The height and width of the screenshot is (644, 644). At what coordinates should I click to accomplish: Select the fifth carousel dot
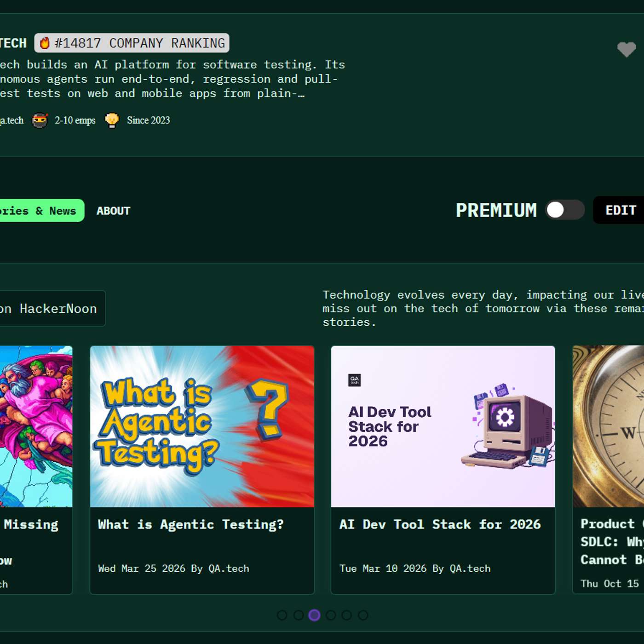[x=347, y=615]
